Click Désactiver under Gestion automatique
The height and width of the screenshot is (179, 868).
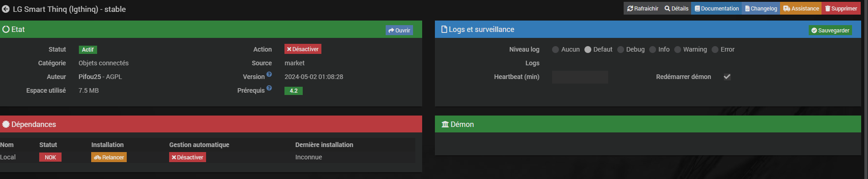tap(187, 157)
